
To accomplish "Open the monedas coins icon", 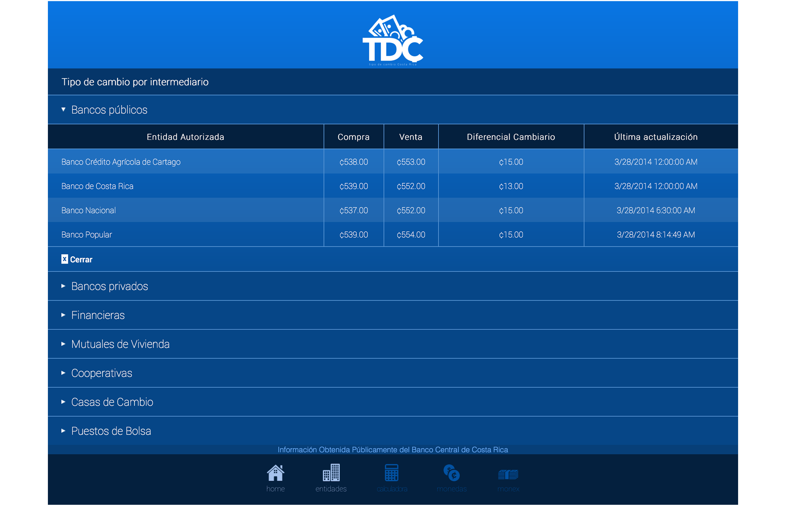I will coord(451,473).
